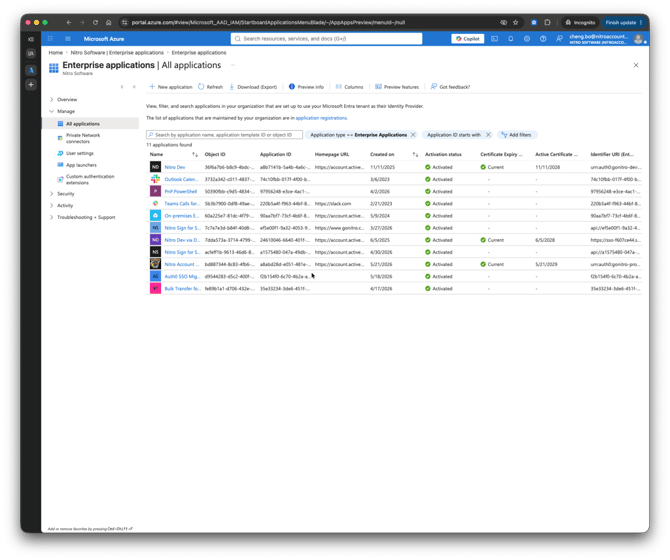Edit the Application type filter pill
The image size is (670, 560).
358,135
